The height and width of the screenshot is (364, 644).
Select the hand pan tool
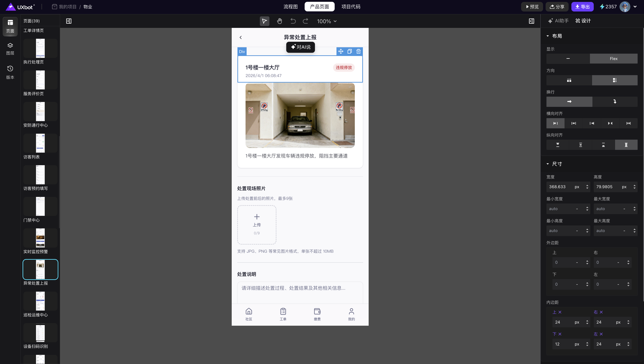click(279, 21)
